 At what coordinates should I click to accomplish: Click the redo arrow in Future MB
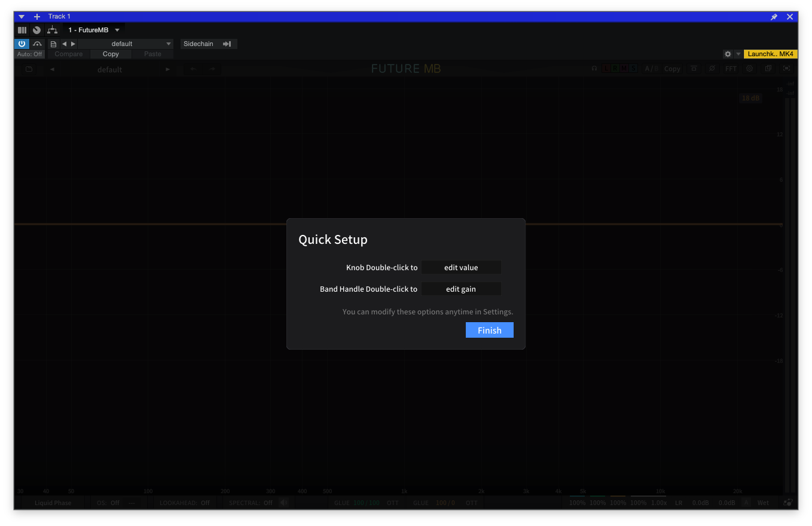tap(211, 69)
